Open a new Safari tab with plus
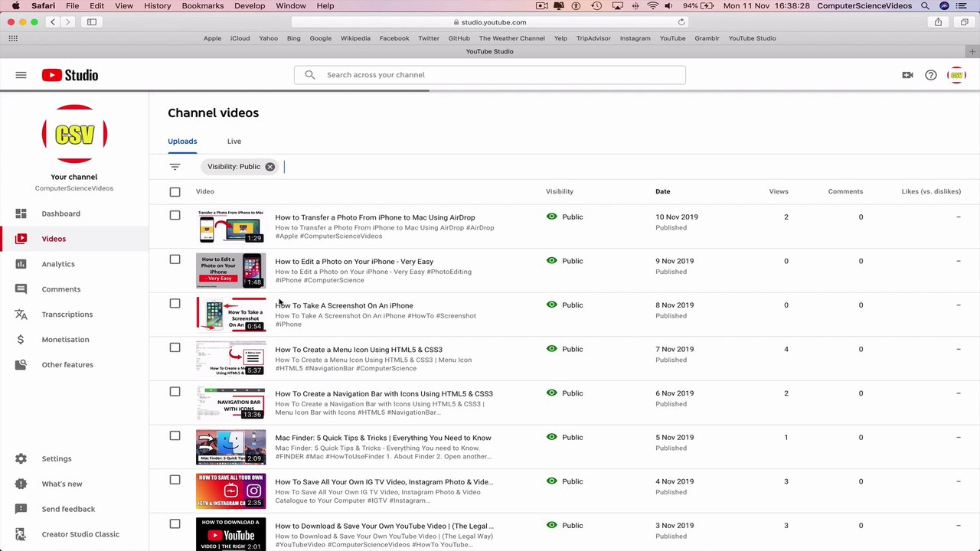Image resolution: width=980 pixels, height=551 pixels. (x=972, y=51)
